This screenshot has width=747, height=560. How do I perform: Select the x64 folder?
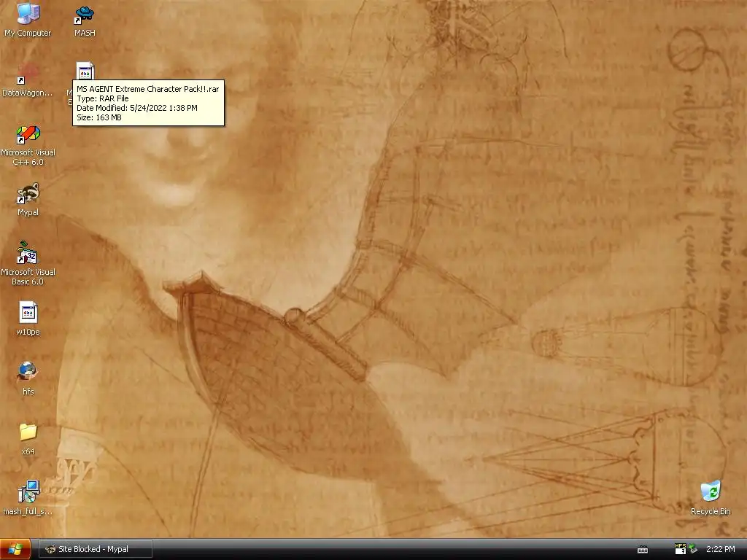pos(28,438)
